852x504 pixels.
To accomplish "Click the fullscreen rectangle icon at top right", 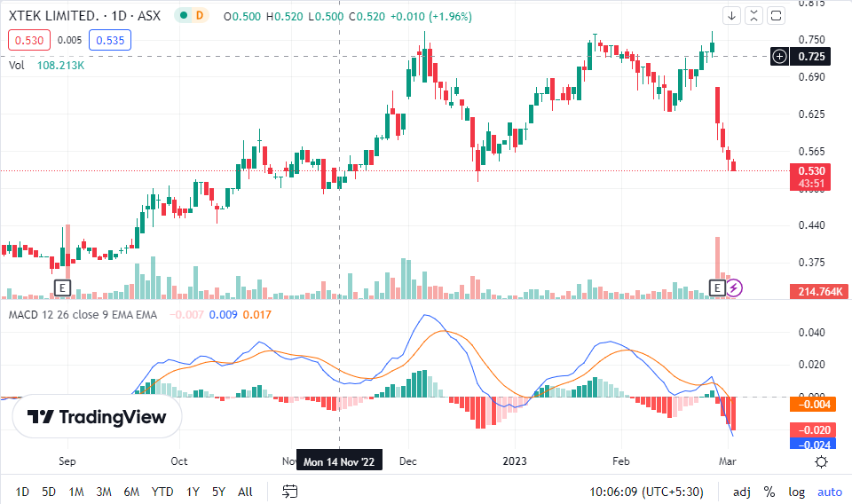I will tap(776, 15).
